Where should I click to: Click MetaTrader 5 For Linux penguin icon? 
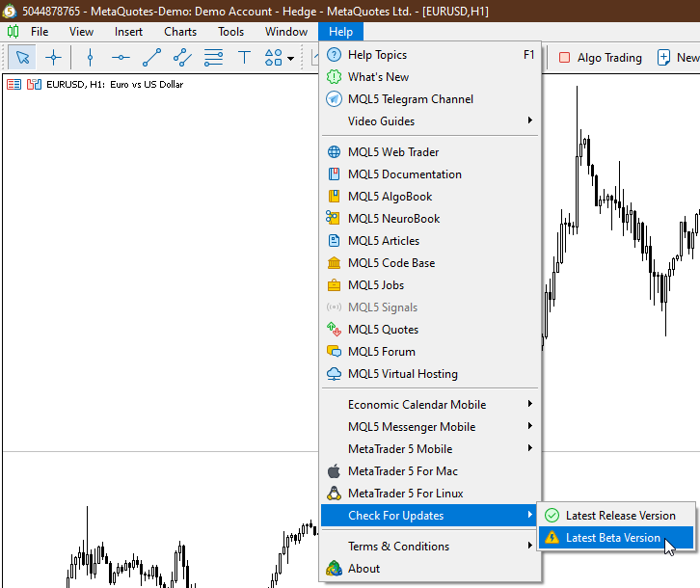click(x=334, y=493)
